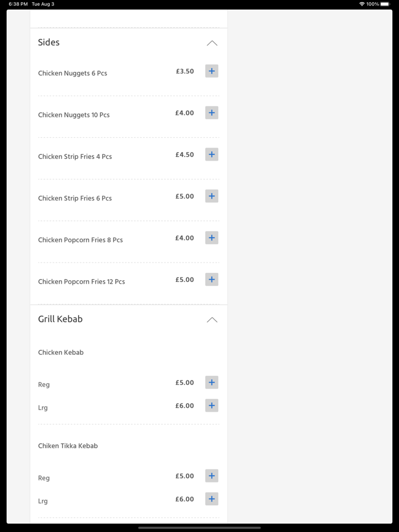This screenshot has width=399, height=532.
Task: Add large Chiken Tikka Kebab
Action: pyautogui.click(x=211, y=499)
